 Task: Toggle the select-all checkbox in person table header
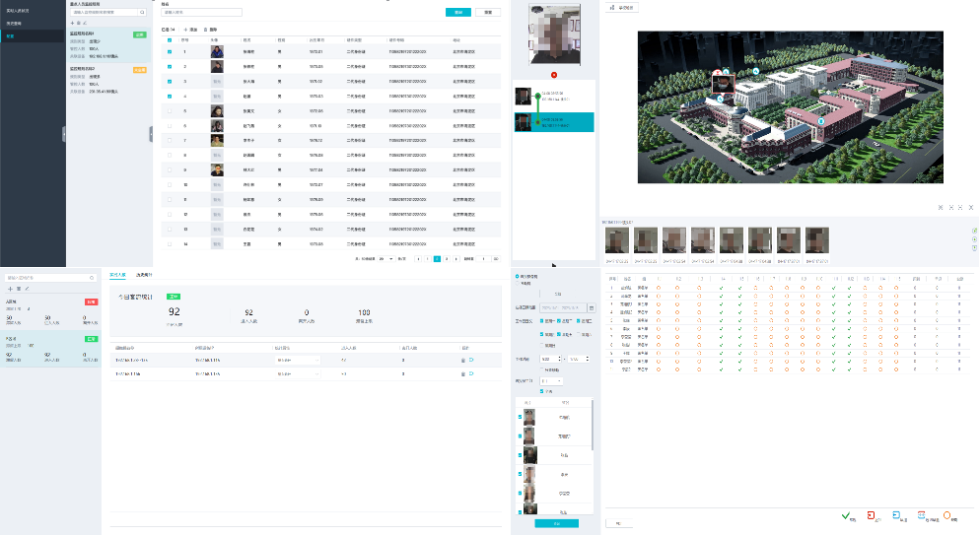pos(169,40)
